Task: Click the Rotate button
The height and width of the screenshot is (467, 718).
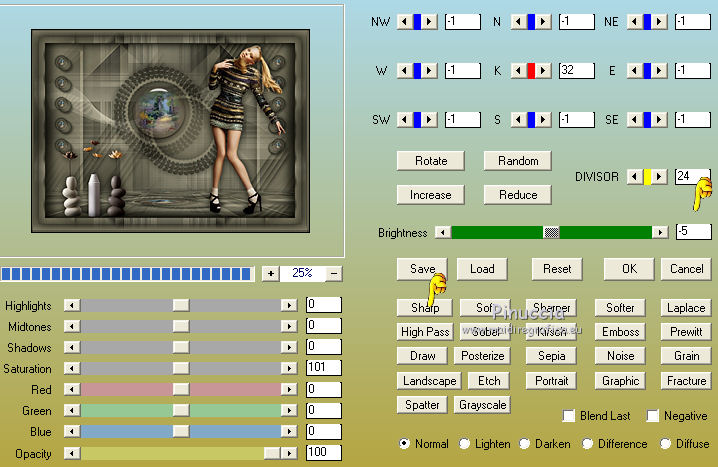Action: point(431,161)
